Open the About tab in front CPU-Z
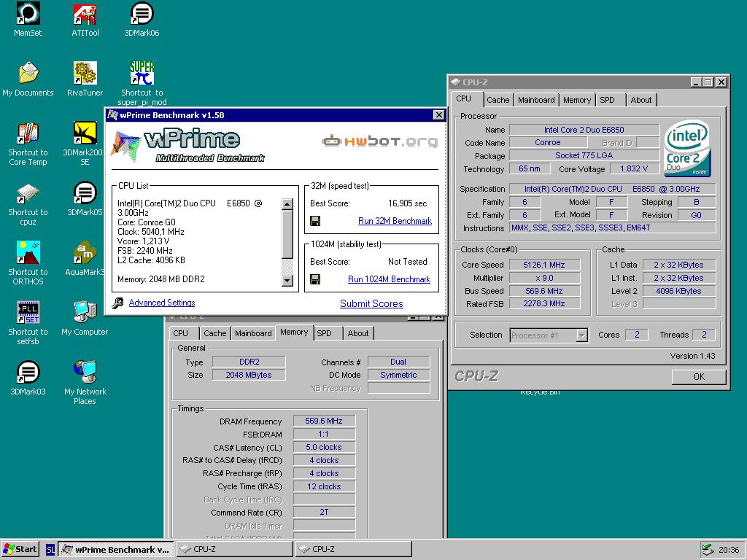This screenshot has height=560, width=747. pyautogui.click(x=640, y=100)
